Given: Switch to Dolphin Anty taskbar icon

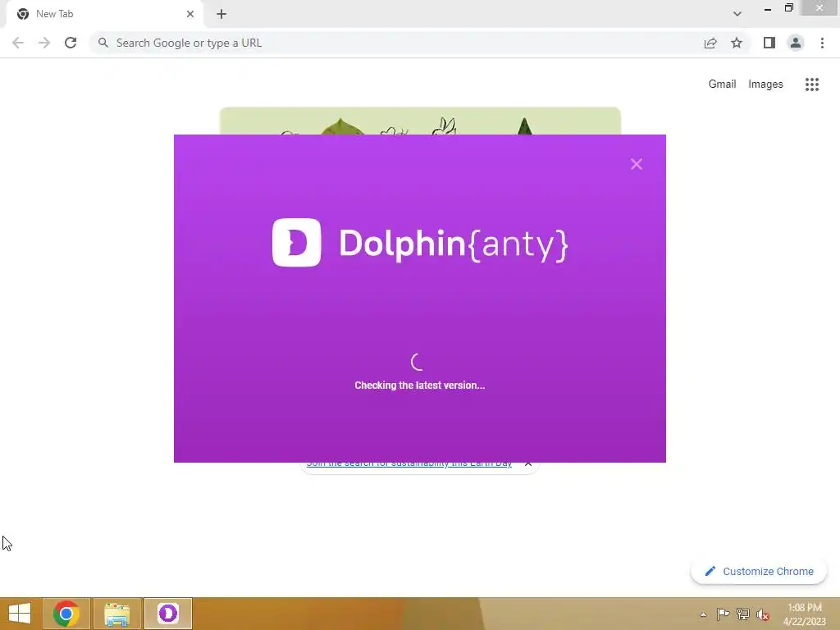Looking at the screenshot, I should click(x=167, y=614).
